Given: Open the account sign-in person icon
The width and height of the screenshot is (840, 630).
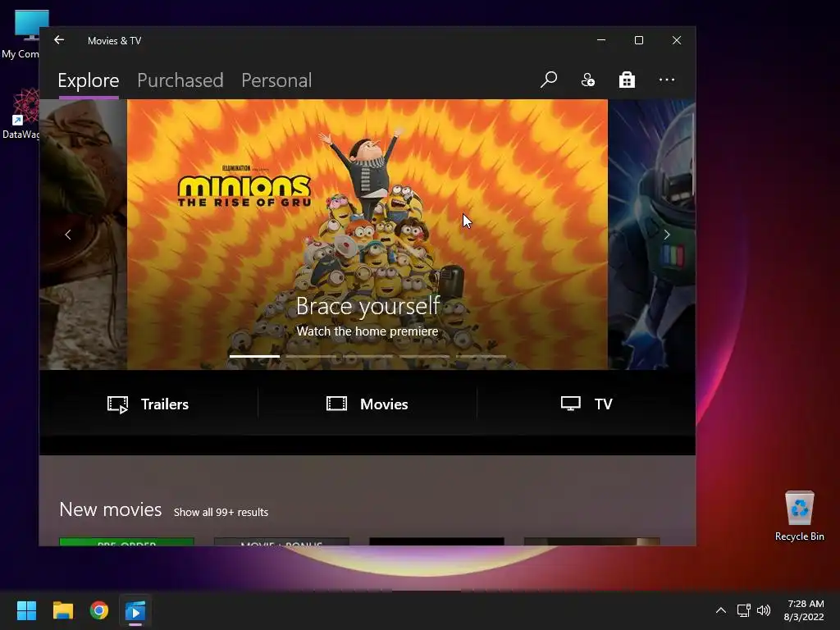Looking at the screenshot, I should tap(587, 80).
